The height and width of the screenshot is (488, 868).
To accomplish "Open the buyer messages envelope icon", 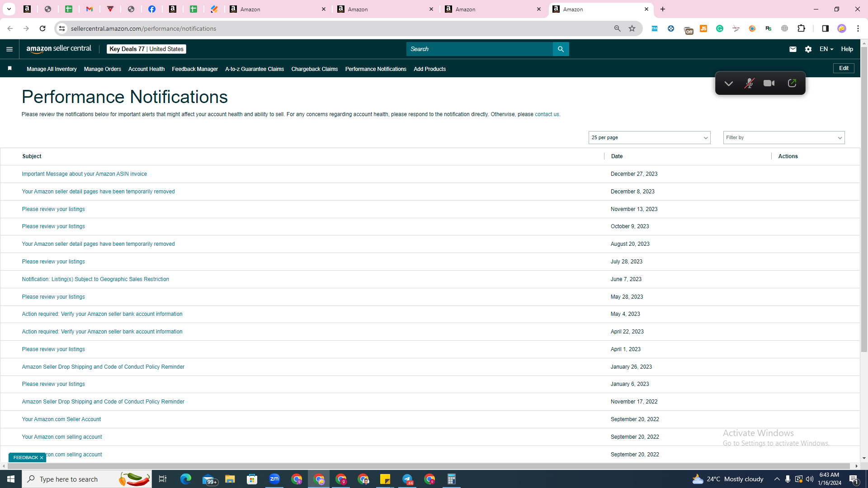I will [793, 49].
